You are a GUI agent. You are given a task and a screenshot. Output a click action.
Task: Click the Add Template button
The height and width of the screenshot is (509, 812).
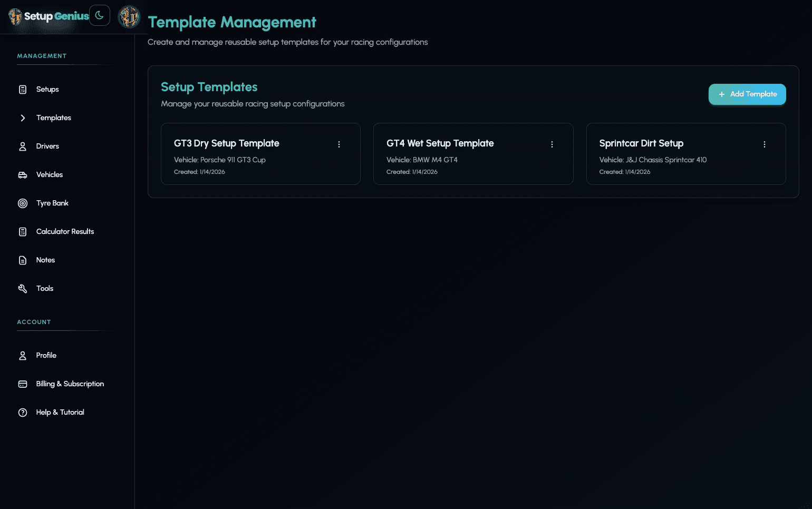(x=747, y=94)
